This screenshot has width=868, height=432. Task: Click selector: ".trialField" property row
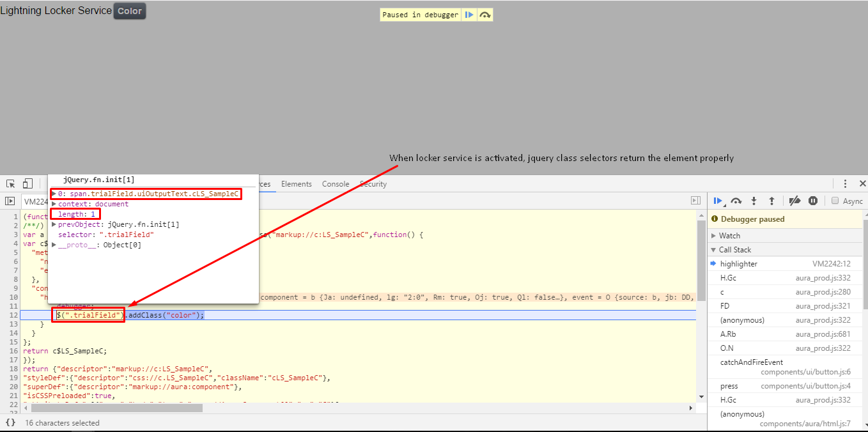(x=106, y=235)
